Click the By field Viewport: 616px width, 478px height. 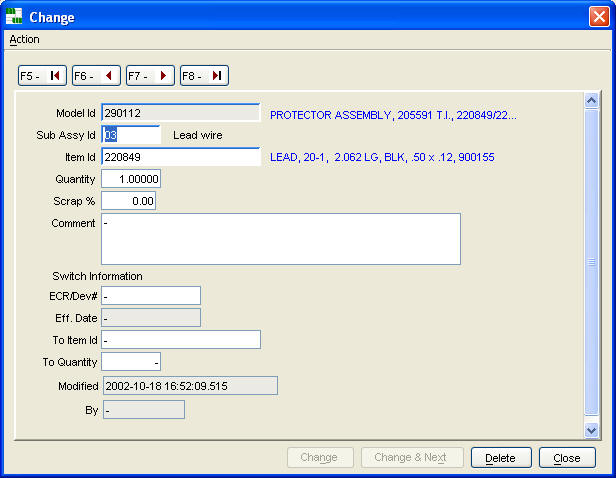coord(144,410)
